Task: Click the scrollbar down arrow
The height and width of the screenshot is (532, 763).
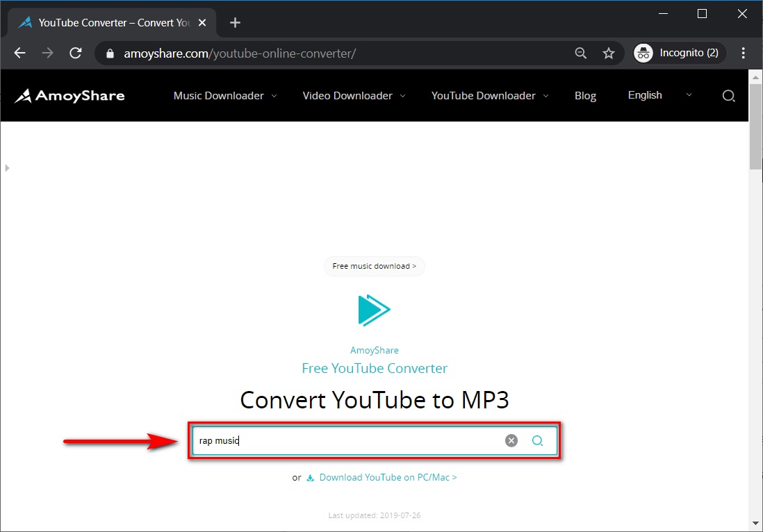Action: tap(755, 523)
